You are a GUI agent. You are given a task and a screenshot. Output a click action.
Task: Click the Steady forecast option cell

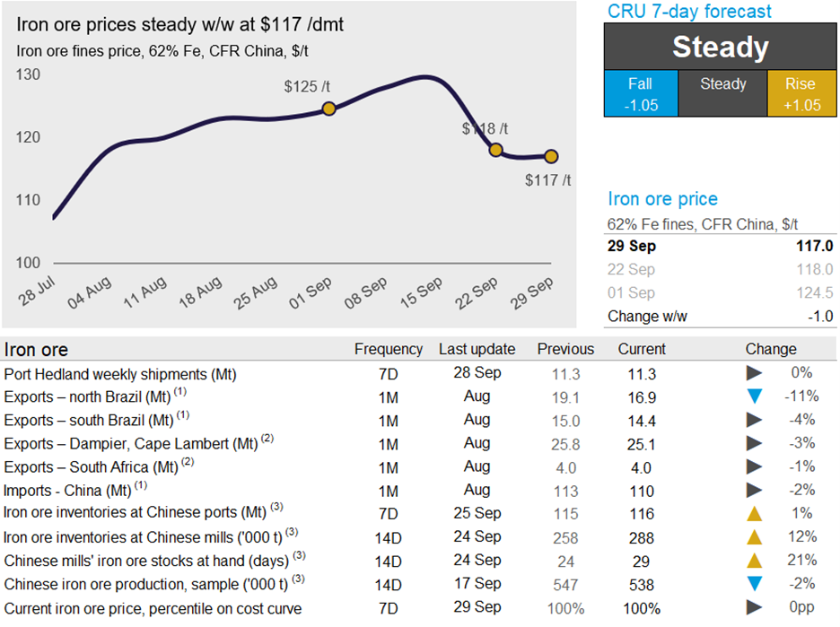click(x=722, y=85)
